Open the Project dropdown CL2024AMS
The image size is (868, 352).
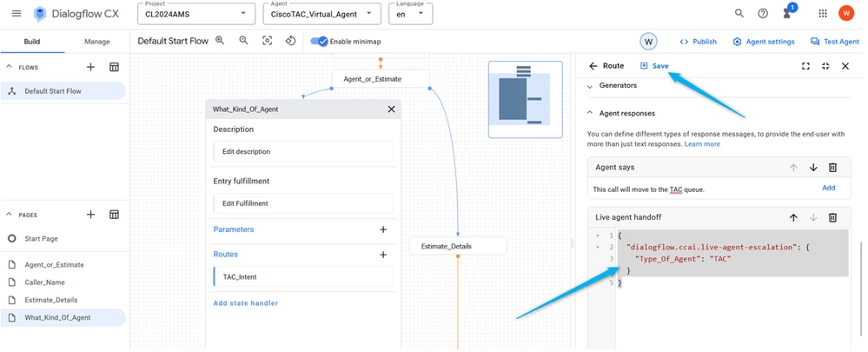tap(196, 14)
